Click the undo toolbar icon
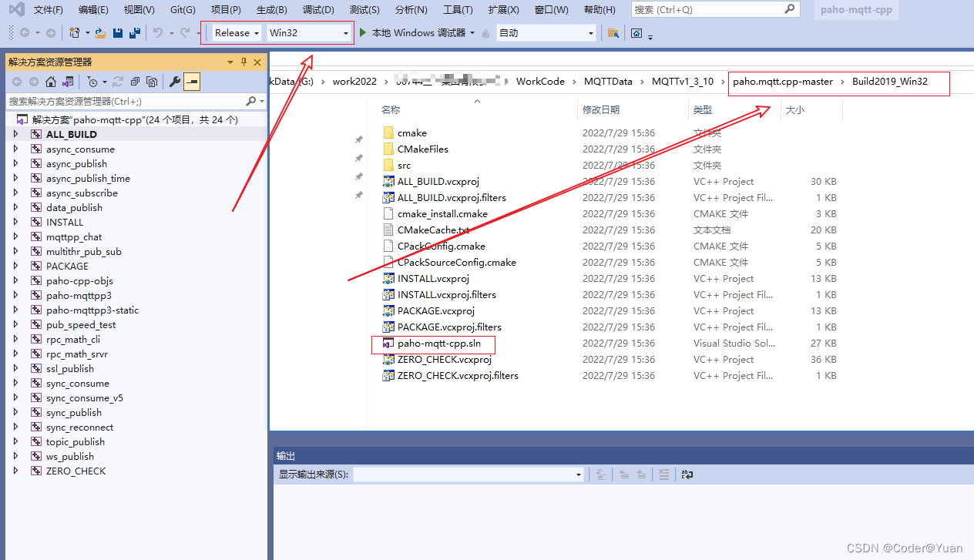The height and width of the screenshot is (560, 974). coord(158,33)
